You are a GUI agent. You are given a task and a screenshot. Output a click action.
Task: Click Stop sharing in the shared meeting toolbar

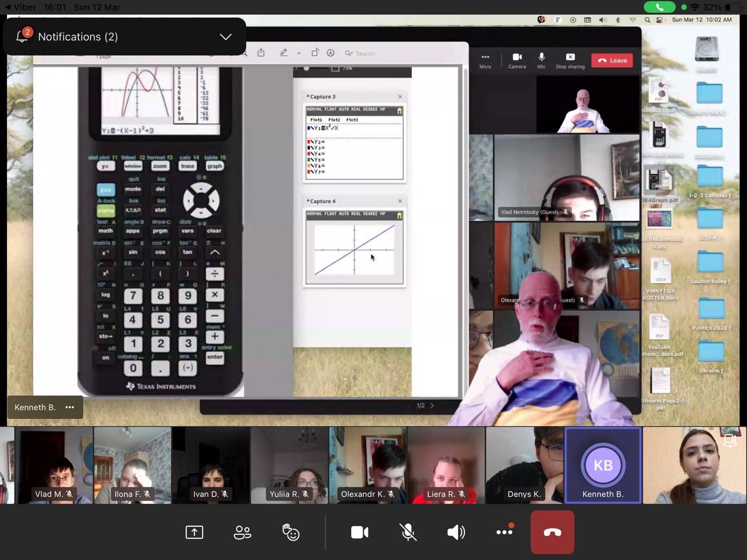point(570,61)
